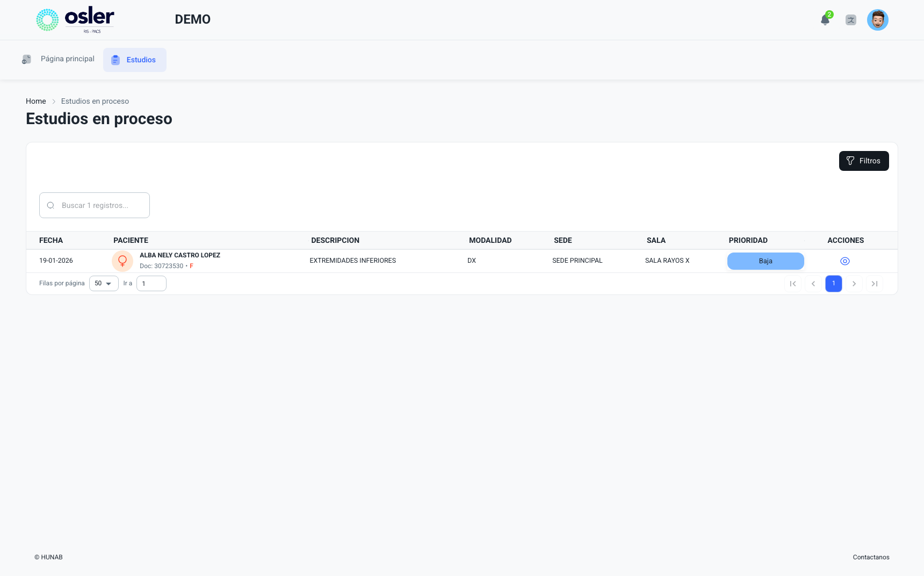
Task: Open the Filtros panel
Action: (x=864, y=161)
